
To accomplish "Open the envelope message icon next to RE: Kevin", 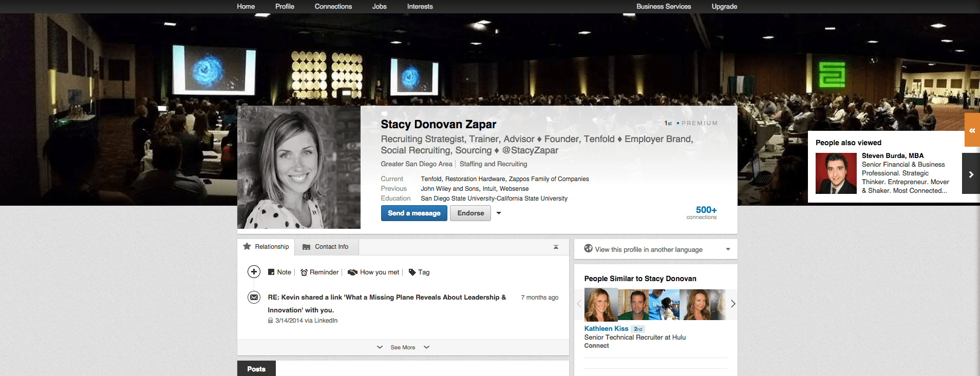I will (x=254, y=298).
